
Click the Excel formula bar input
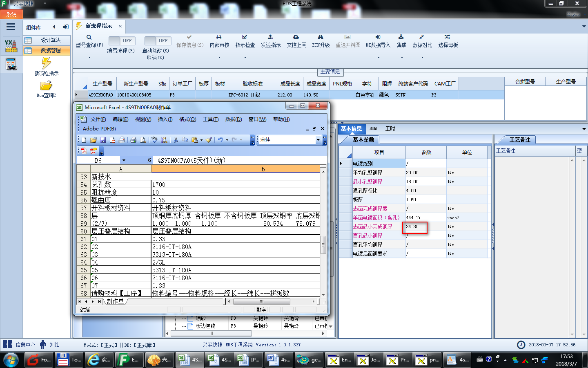pos(240,160)
